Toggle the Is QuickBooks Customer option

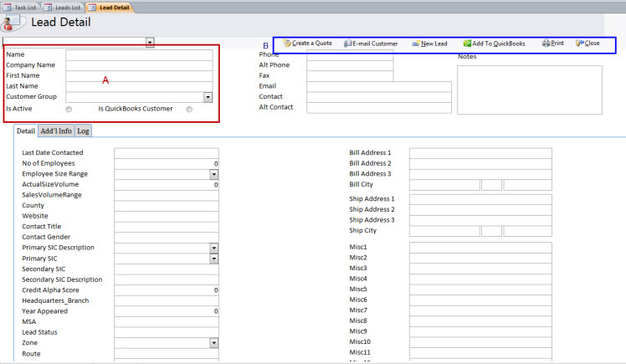tap(189, 109)
